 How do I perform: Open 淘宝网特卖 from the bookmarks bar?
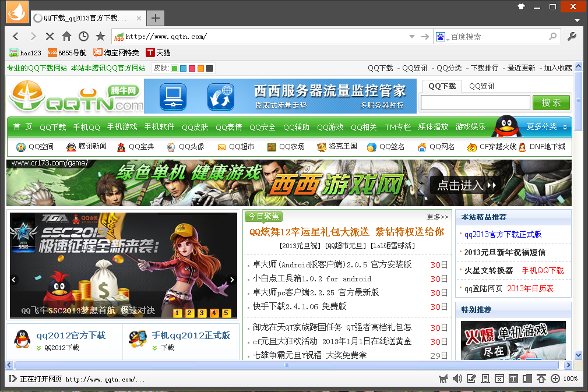pos(117,52)
